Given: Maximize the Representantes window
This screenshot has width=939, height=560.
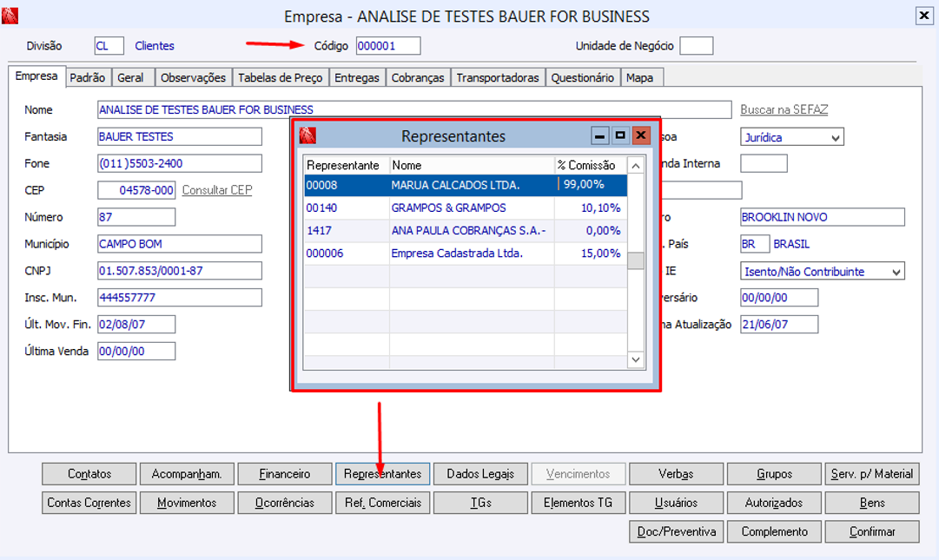Looking at the screenshot, I should click(620, 135).
